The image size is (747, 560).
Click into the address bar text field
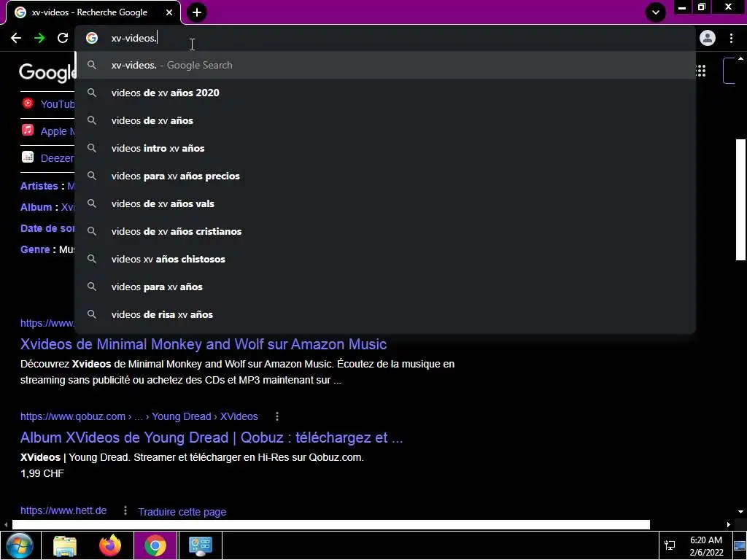point(385,38)
